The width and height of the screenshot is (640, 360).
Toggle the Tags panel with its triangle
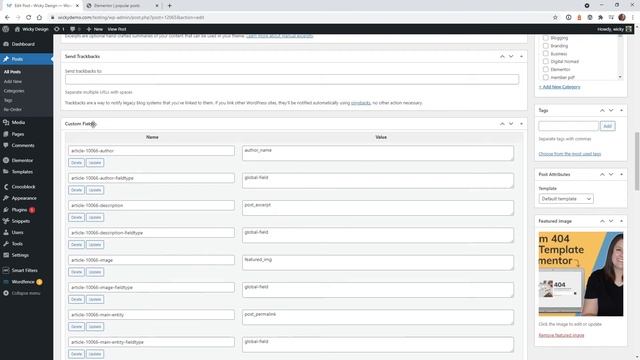(621, 111)
